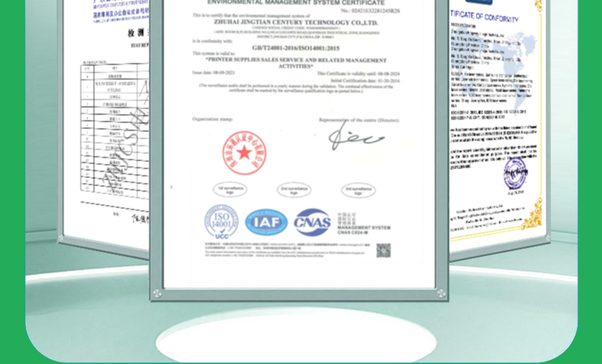The width and height of the screenshot is (602, 364).
Task: Click 'Initial Certification date: 01-20-2016' text
Action: (x=365, y=81)
